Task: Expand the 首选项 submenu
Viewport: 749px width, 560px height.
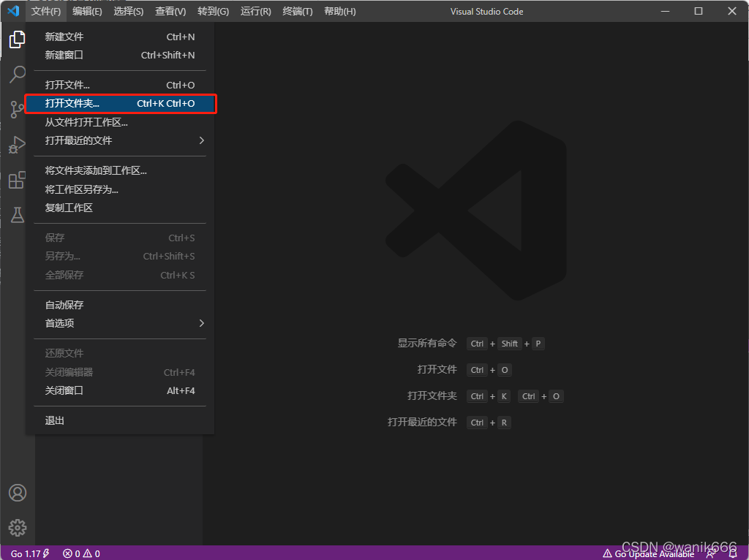Action: tap(120, 323)
